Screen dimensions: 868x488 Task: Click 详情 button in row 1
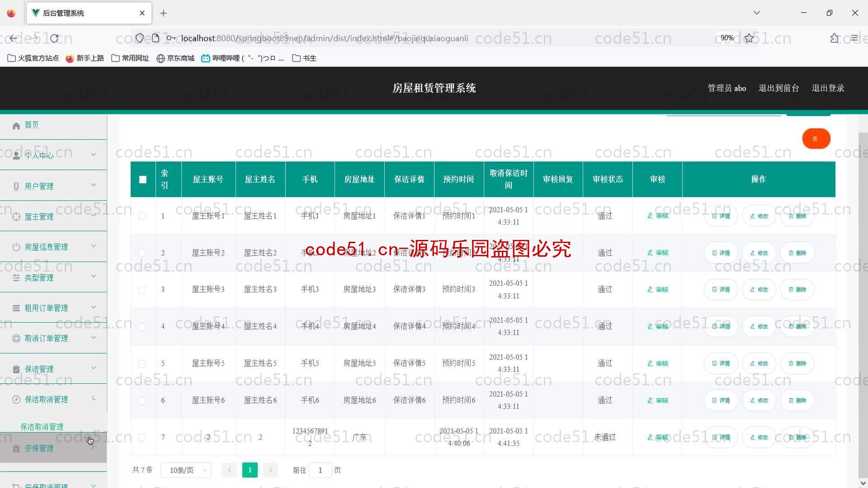click(x=721, y=216)
